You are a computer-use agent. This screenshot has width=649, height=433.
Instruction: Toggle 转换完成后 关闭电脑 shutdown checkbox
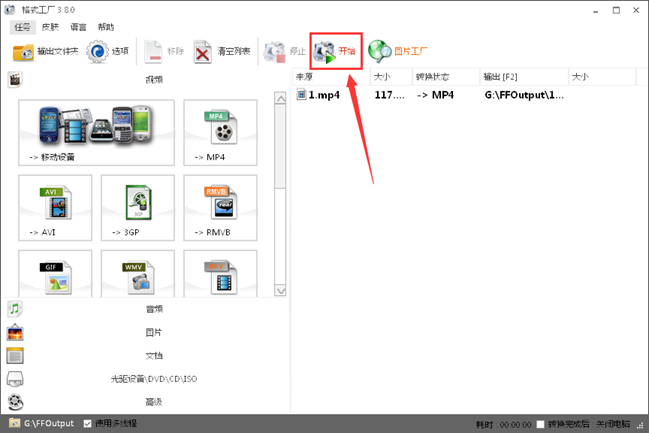tap(540, 424)
